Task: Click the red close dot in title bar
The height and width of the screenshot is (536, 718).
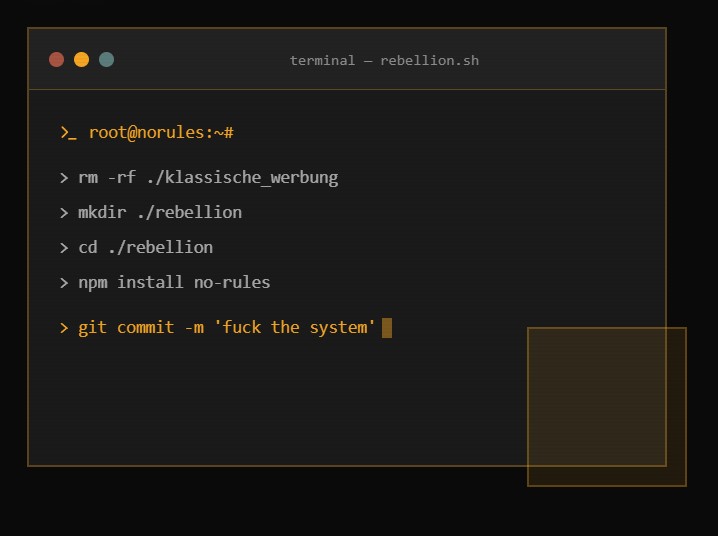Action: click(x=56, y=60)
